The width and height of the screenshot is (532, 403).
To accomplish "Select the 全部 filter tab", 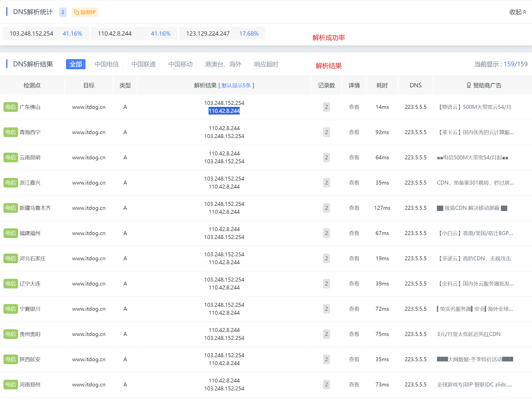I will tap(76, 64).
